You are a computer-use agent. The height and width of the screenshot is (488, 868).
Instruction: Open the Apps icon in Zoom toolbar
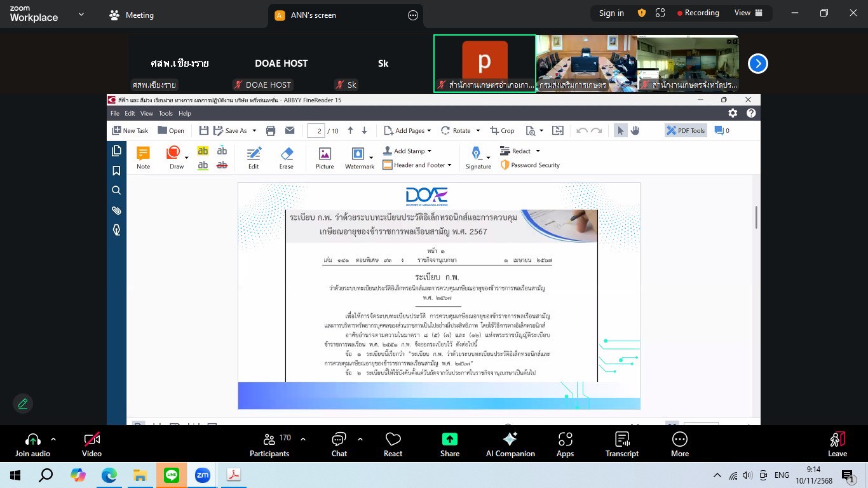click(x=565, y=440)
